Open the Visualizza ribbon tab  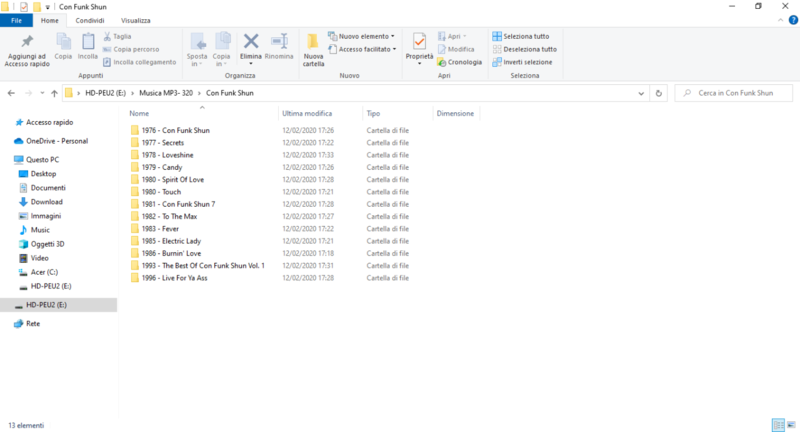[x=136, y=20]
